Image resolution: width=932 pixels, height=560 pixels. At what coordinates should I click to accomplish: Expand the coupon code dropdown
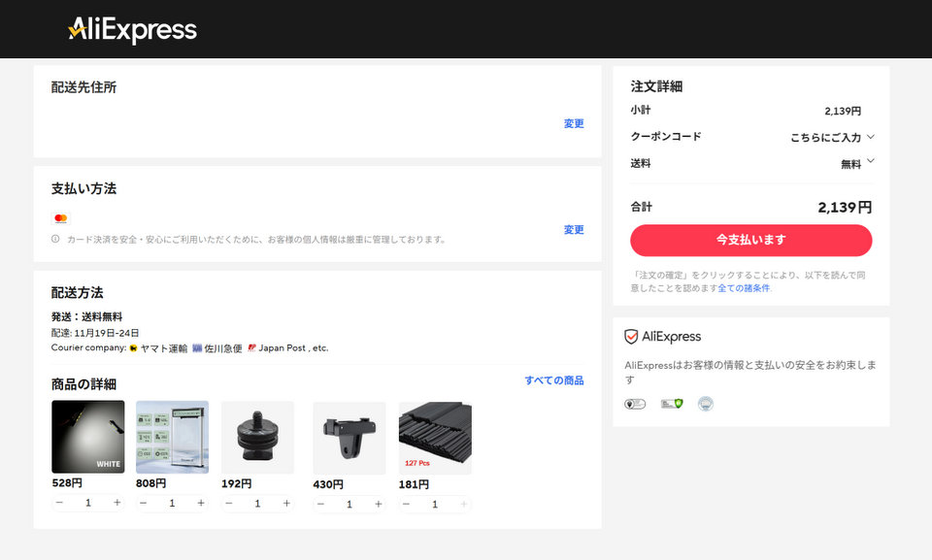870,137
